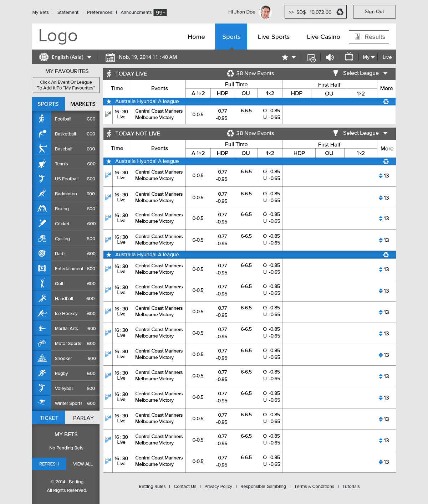Open the Privacy Policy footer link

click(x=218, y=487)
